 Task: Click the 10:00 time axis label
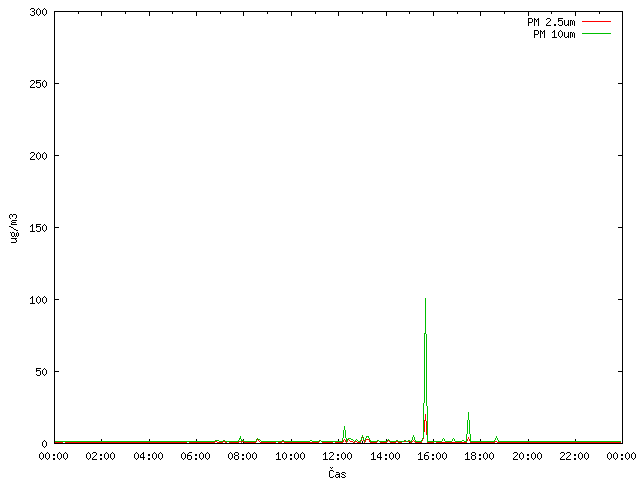(290, 456)
